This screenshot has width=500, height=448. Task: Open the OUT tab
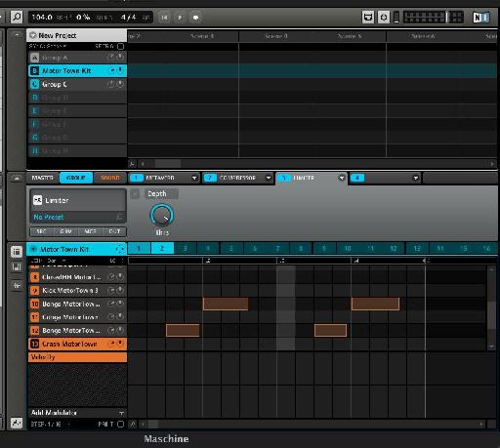coord(114,231)
